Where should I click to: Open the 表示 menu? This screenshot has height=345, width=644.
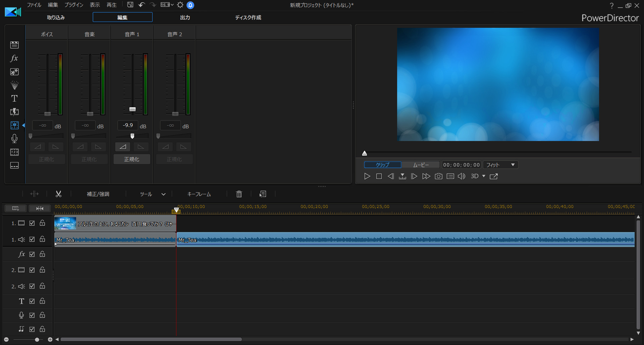pyautogui.click(x=95, y=5)
